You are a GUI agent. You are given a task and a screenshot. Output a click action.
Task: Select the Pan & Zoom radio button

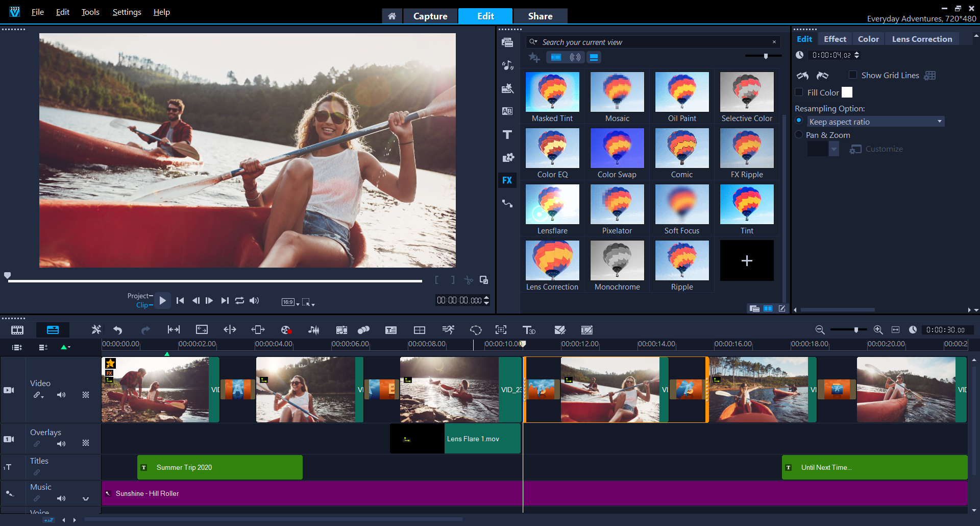[799, 135]
